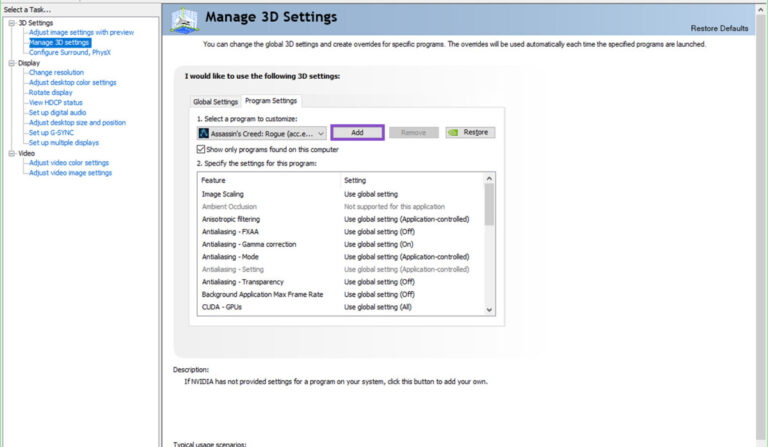Open Adjust video image settings

pos(71,173)
